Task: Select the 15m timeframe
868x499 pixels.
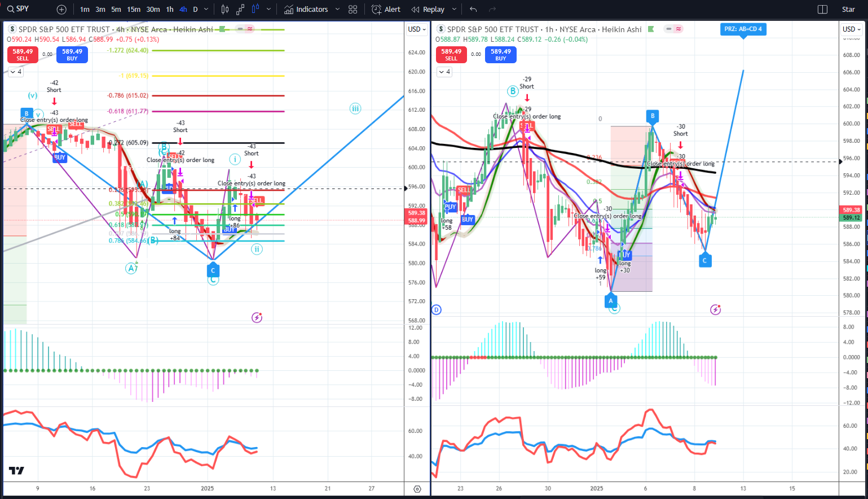Action: pyautogui.click(x=134, y=10)
